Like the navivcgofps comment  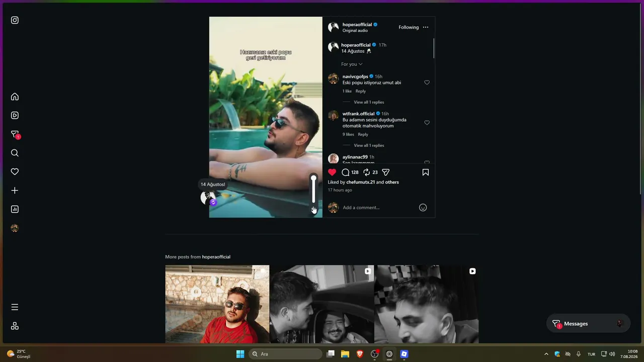click(x=427, y=82)
